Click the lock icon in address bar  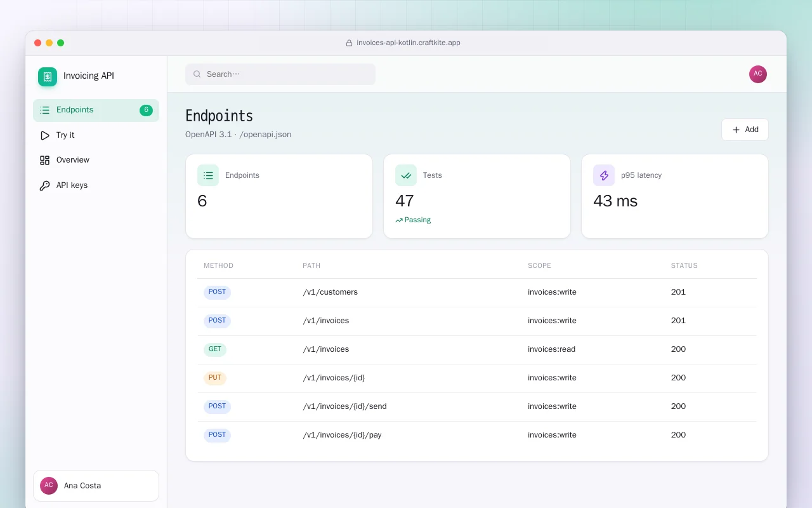pyautogui.click(x=349, y=43)
